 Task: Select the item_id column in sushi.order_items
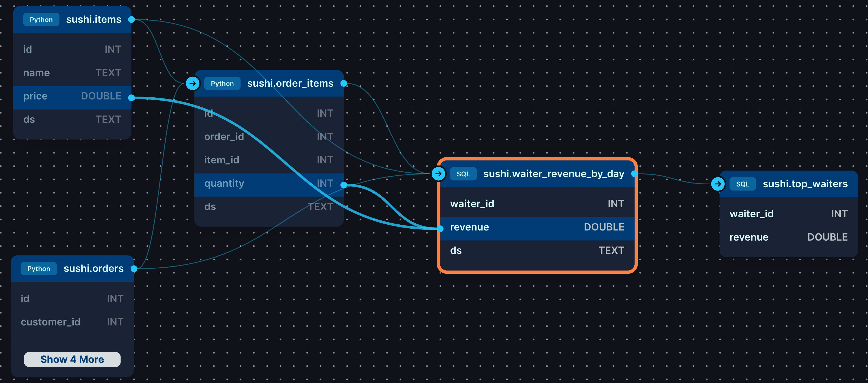point(269,160)
